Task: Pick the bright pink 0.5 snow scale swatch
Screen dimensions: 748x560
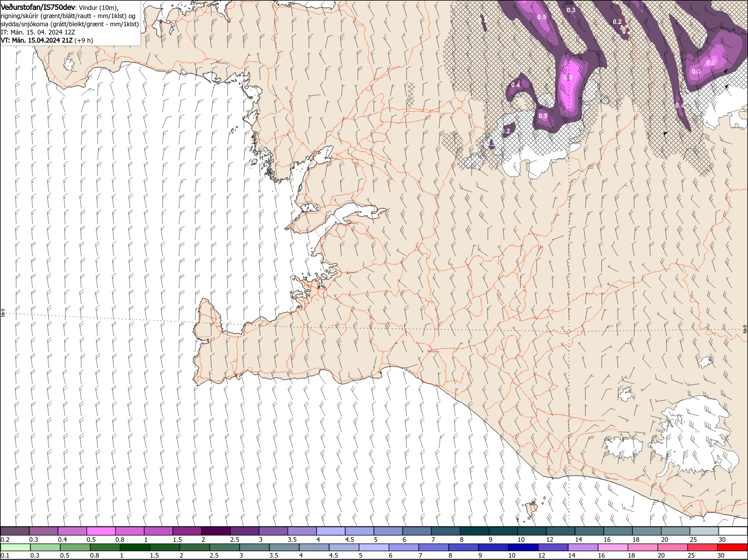Action: [101, 531]
